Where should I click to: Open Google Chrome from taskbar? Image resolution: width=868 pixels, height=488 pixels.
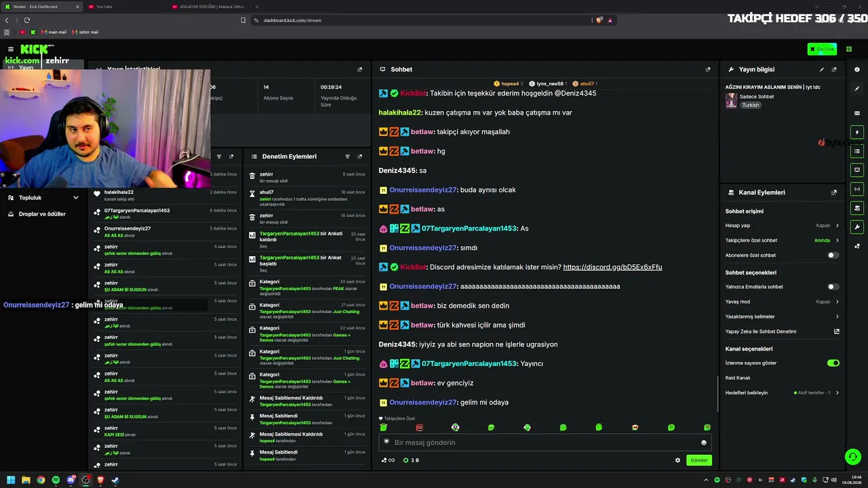41,481
